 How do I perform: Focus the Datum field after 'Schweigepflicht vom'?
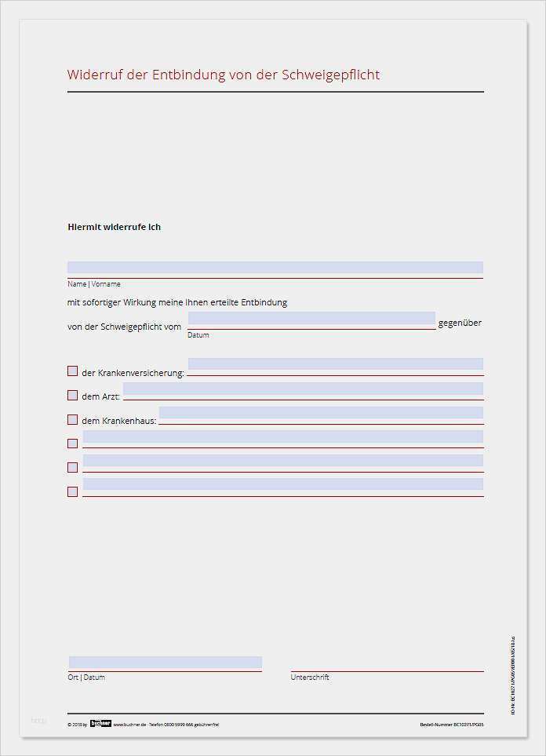[x=311, y=319]
